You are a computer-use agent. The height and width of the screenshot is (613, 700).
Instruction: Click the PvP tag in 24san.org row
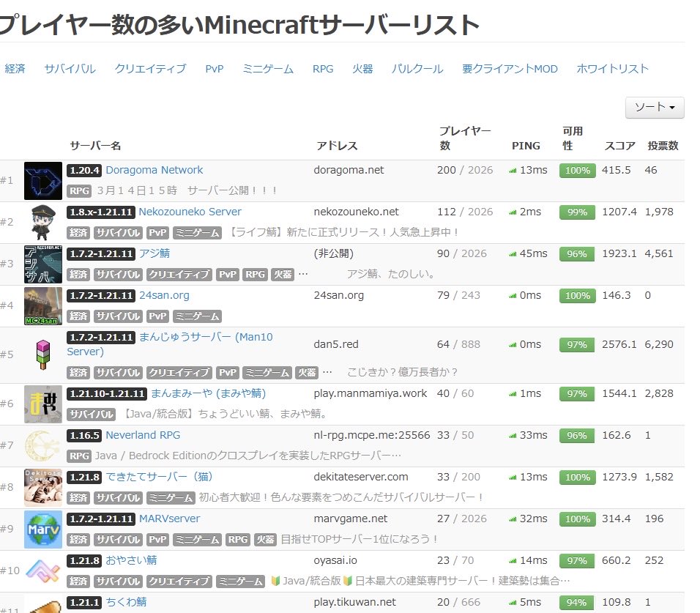[157, 316]
